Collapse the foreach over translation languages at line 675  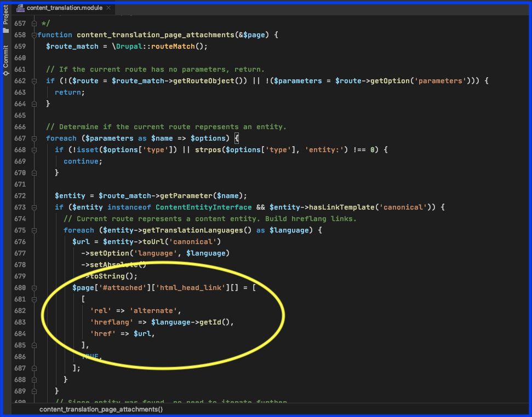34,230
